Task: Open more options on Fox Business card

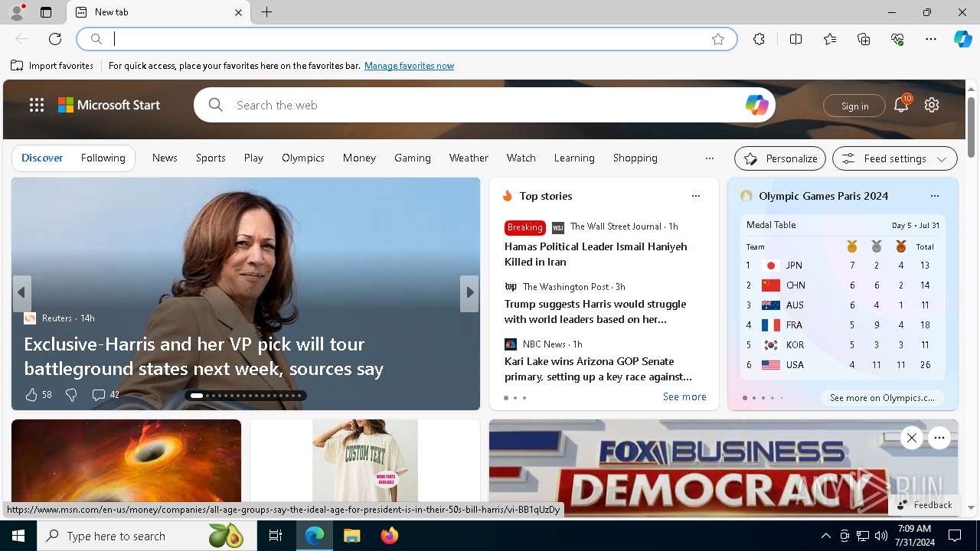Action: (x=939, y=438)
